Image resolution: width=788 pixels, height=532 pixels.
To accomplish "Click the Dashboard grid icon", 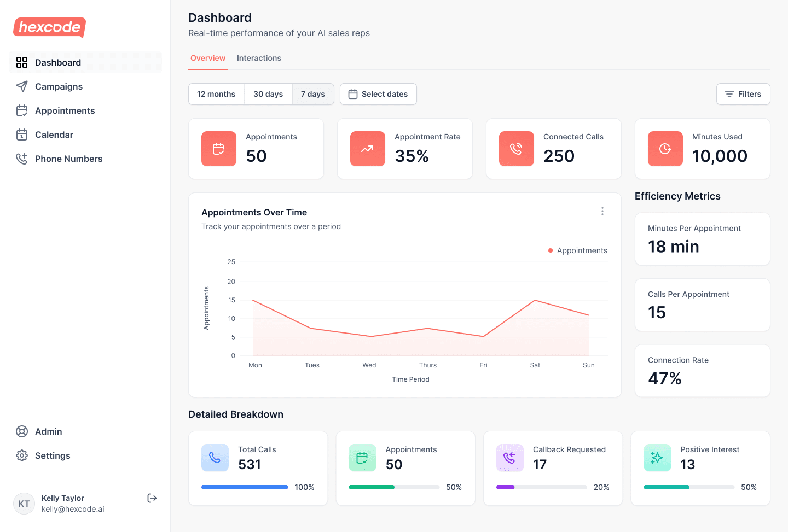I will (x=22, y=62).
